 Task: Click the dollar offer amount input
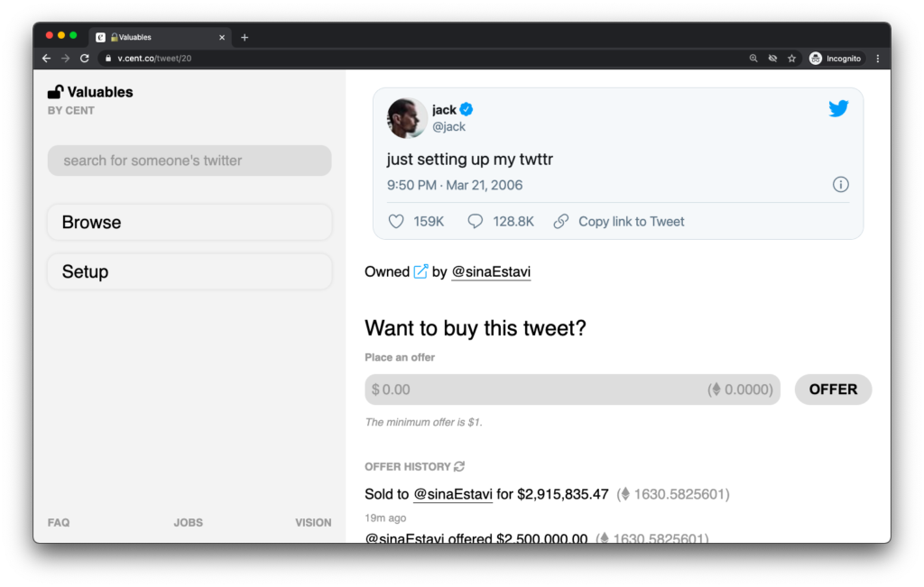(572, 390)
